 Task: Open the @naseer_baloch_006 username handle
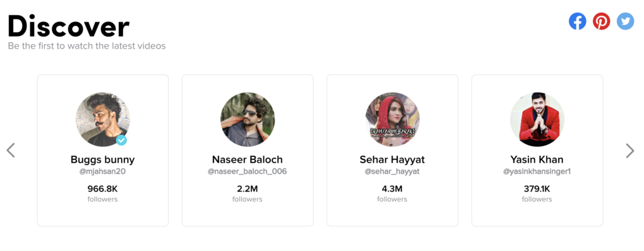[247, 172]
